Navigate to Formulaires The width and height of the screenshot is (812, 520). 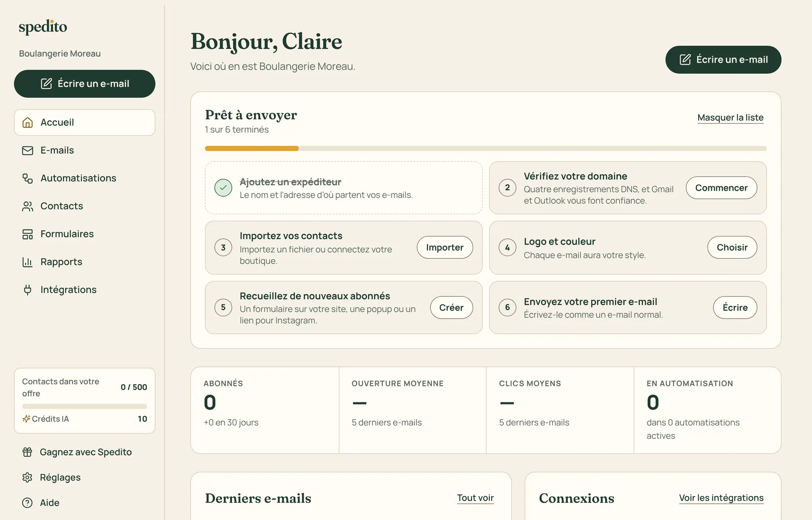click(x=84, y=234)
